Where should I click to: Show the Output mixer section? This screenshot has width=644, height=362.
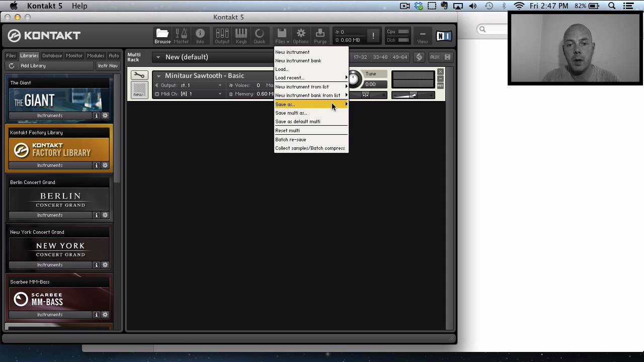pyautogui.click(x=222, y=36)
